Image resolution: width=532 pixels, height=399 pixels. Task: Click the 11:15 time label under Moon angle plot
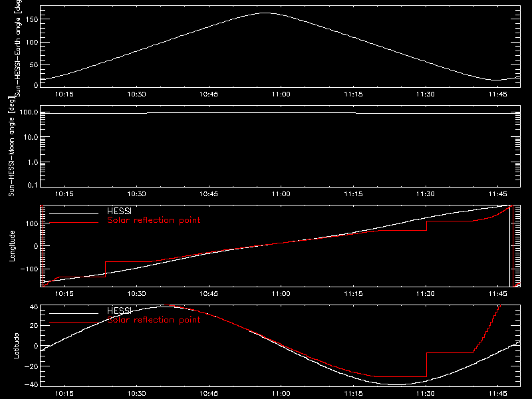pyautogui.click(x=353, y=194)
